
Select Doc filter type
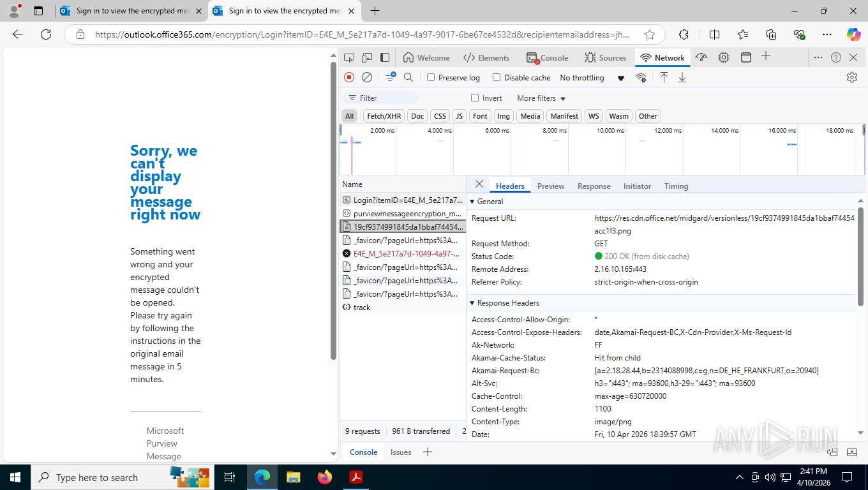[x=417, y=116]
